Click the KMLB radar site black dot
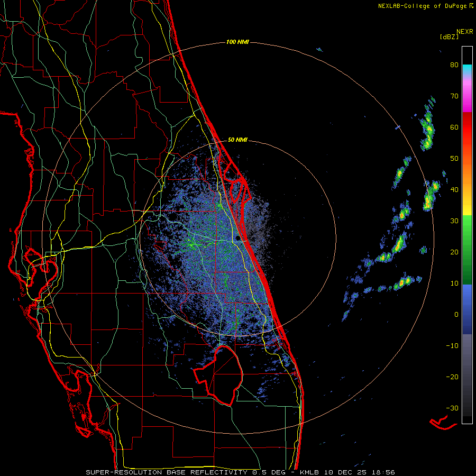 [237, 239]
